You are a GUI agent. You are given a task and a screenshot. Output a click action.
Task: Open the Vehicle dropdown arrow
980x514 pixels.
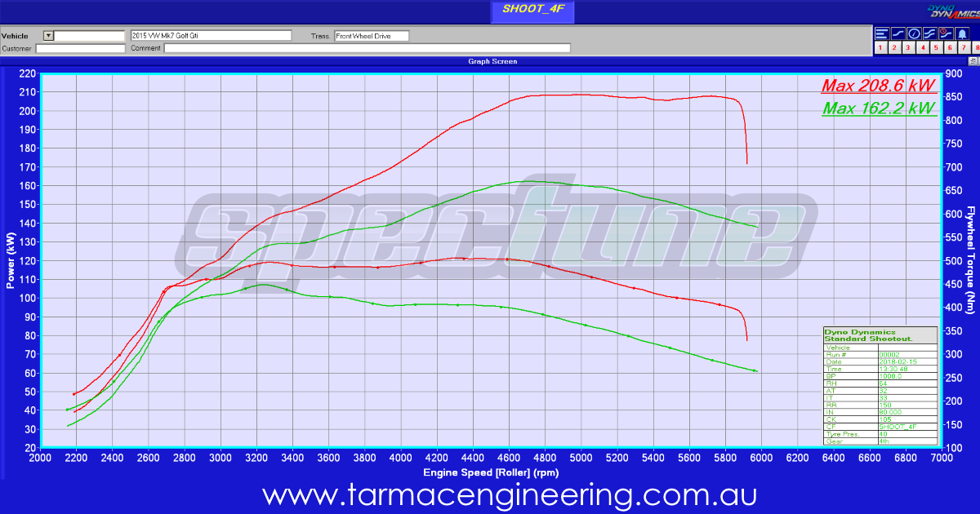tap(49, 35)
